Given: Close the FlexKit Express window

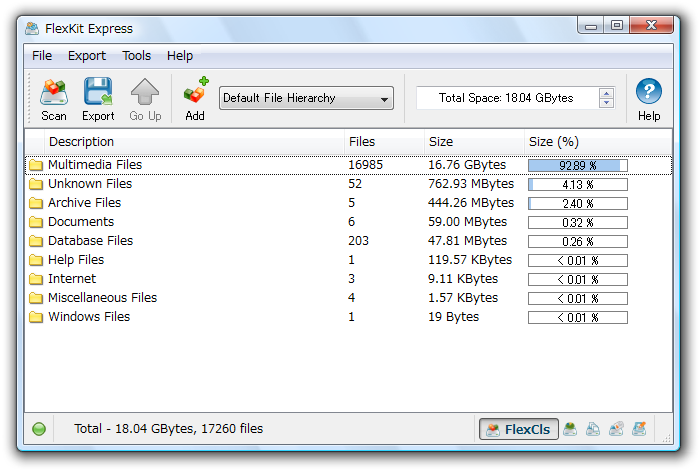Looking at the screenshot, I should (651, 26).
